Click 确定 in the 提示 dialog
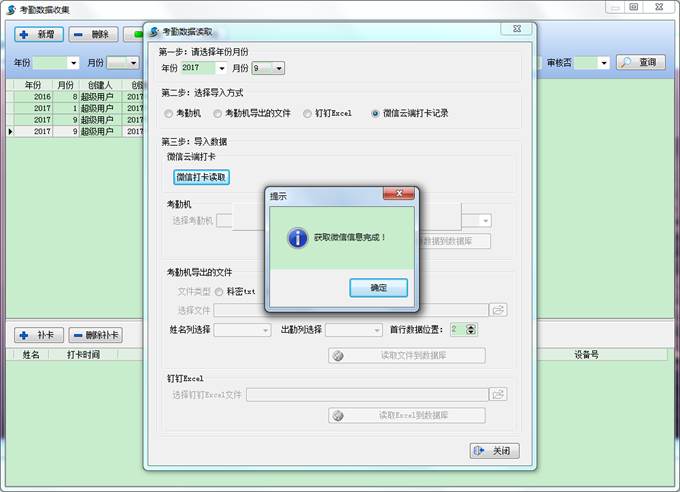Screen dimensions: 680x492 click(x=378, y=288)
